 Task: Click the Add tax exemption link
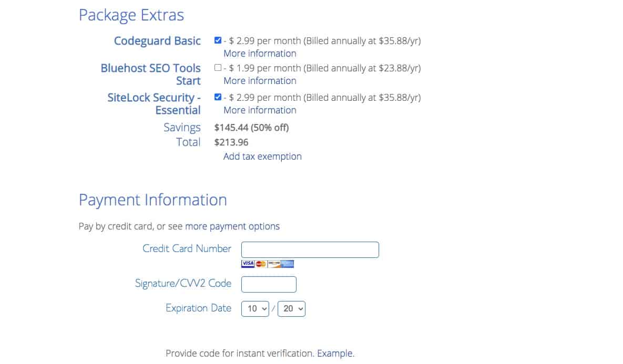[262, 157]
